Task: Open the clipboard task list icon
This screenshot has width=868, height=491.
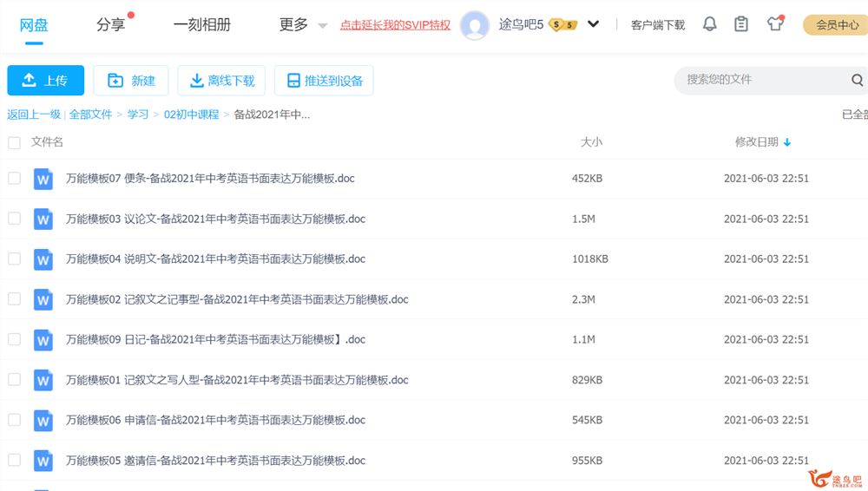Action: coord(741,23)
